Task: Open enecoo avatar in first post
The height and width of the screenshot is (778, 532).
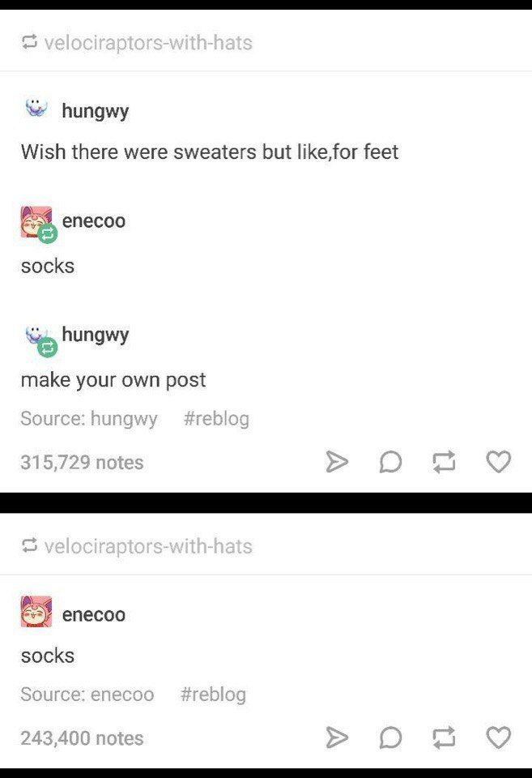Action: [36, 222]
